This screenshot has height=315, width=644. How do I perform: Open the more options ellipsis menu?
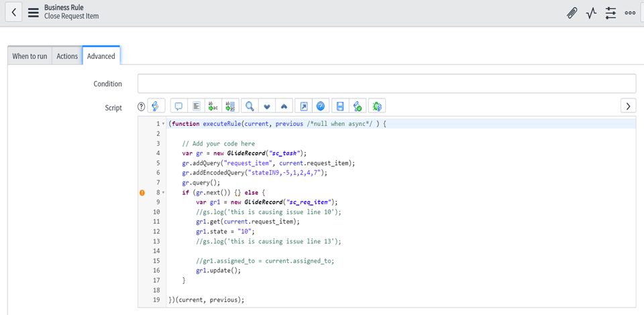630,13
